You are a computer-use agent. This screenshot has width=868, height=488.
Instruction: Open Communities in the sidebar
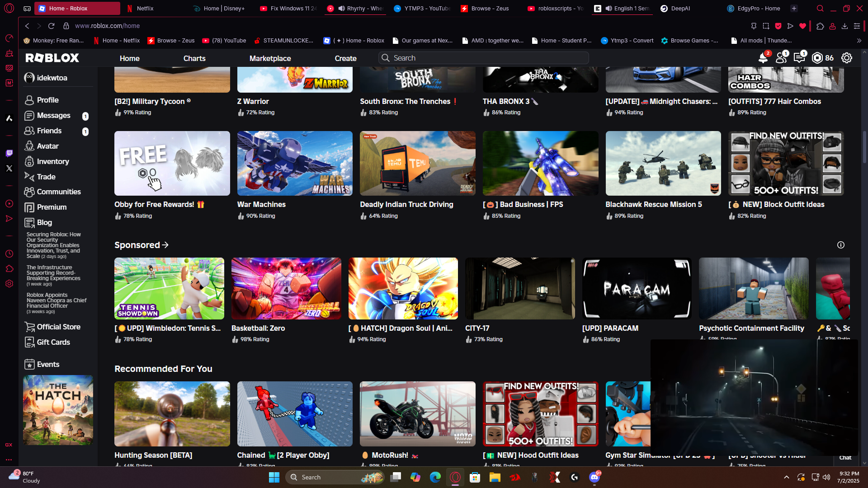pyautogui.click(x=59, y=192)
